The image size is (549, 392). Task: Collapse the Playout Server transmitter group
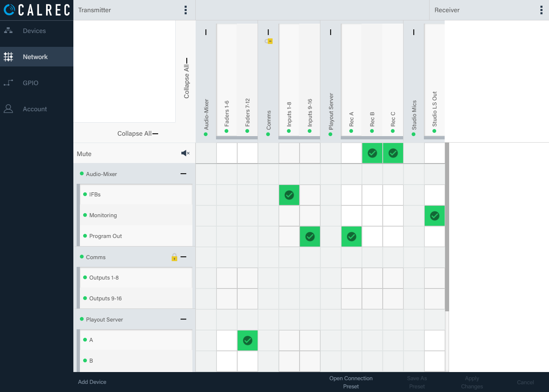[x=183, y=319]
